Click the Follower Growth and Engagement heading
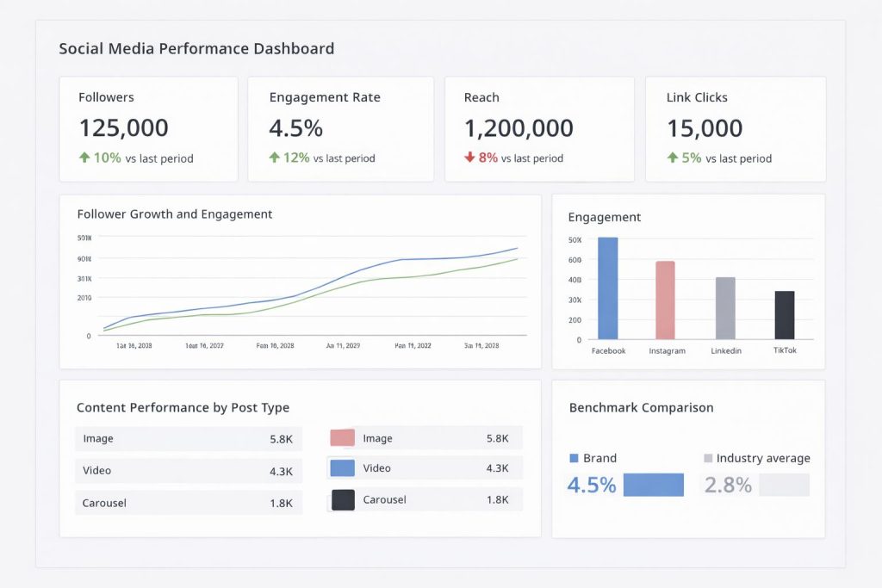This screenshot has width=882, height=588. coord(174,214)
